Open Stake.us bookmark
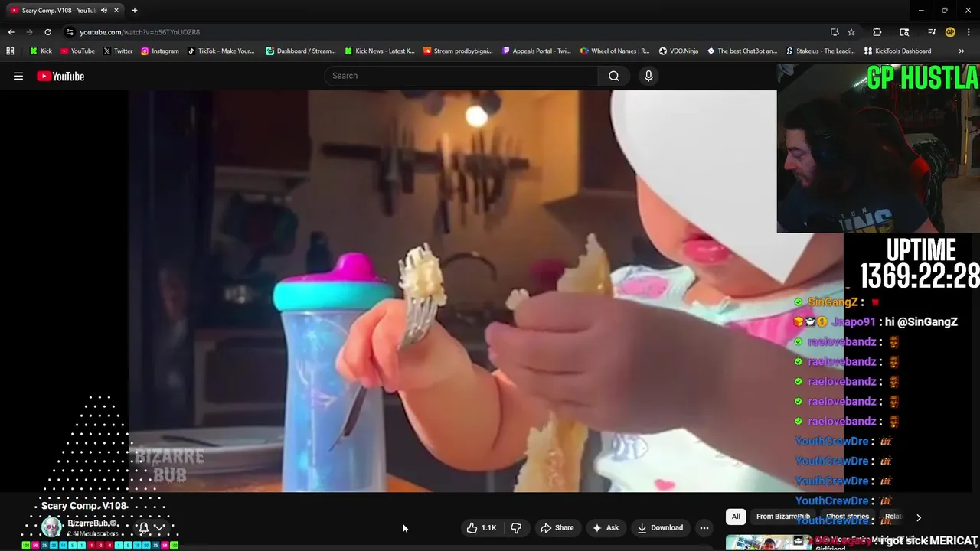This screenshot has width=980, height=551. coord(820,51)
